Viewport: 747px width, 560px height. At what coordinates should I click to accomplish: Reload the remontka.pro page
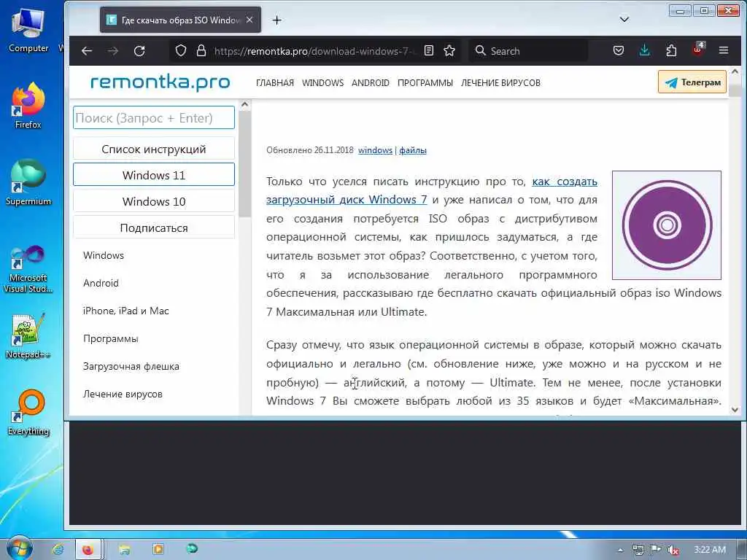click(x=139, y=51)
